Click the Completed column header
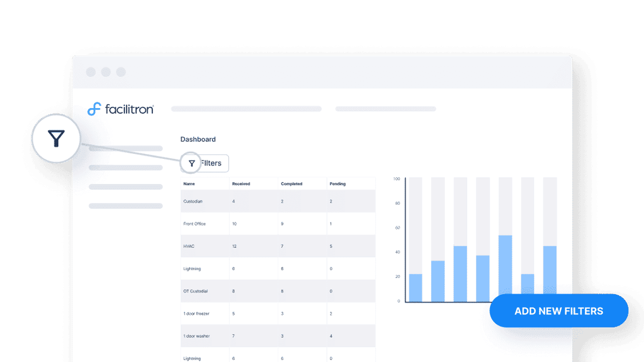Viewport: 644px width, 362px height. click(292, 184)
